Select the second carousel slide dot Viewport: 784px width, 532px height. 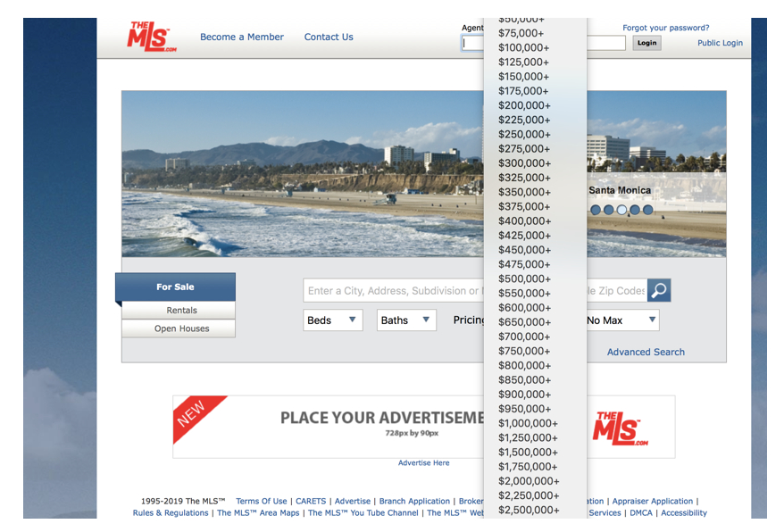609,211
